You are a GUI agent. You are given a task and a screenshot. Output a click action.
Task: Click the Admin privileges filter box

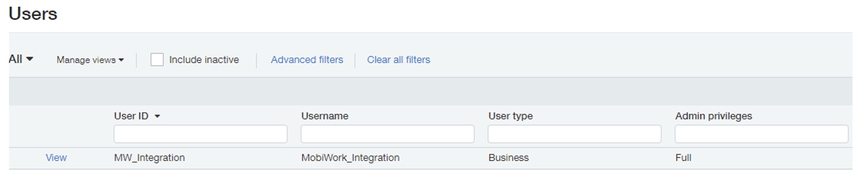click(761, 134)
